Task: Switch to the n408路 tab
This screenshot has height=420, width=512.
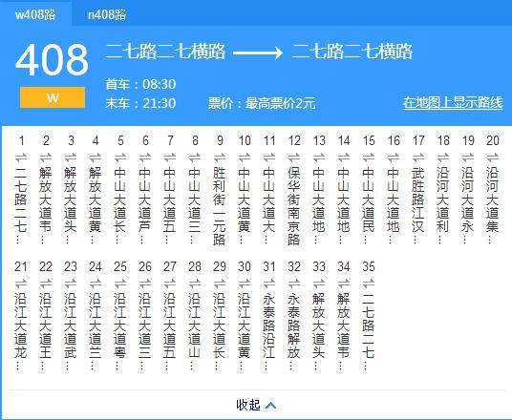Action: 107,14
